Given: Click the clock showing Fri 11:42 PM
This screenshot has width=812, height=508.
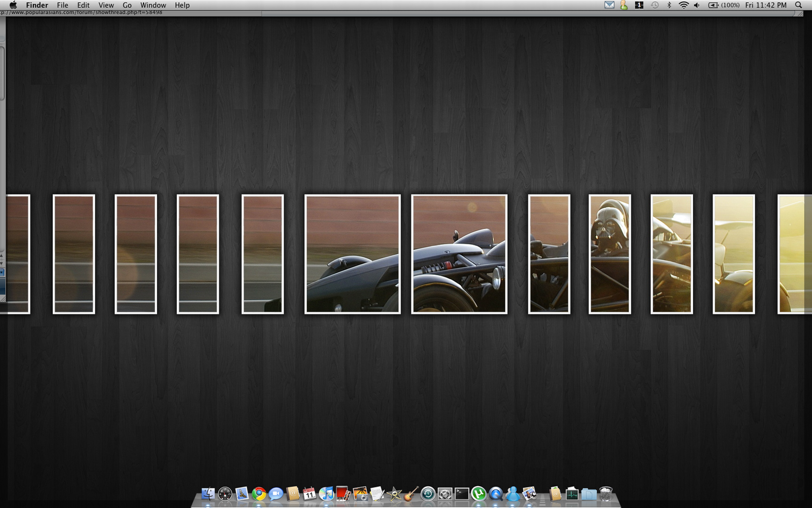Looking at the screenshot, I should 765,5.
